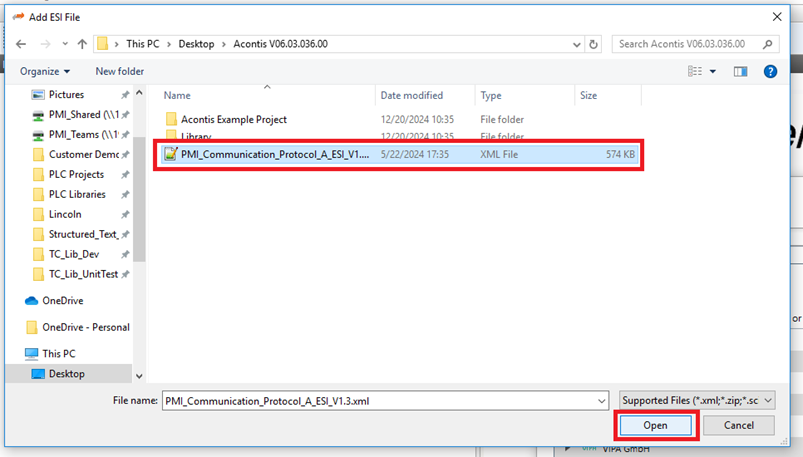Click the refresh button beside address bar

point(594,44)
